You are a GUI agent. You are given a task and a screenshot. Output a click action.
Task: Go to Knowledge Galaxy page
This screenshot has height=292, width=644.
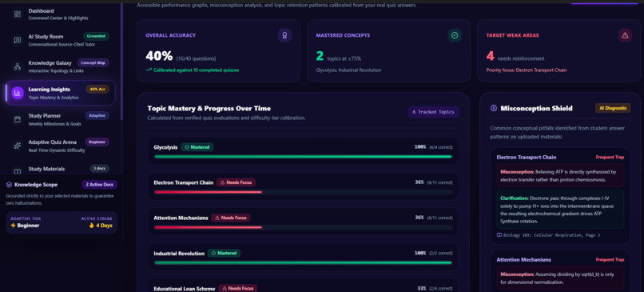pyautogui.click(x=61, y=66)
